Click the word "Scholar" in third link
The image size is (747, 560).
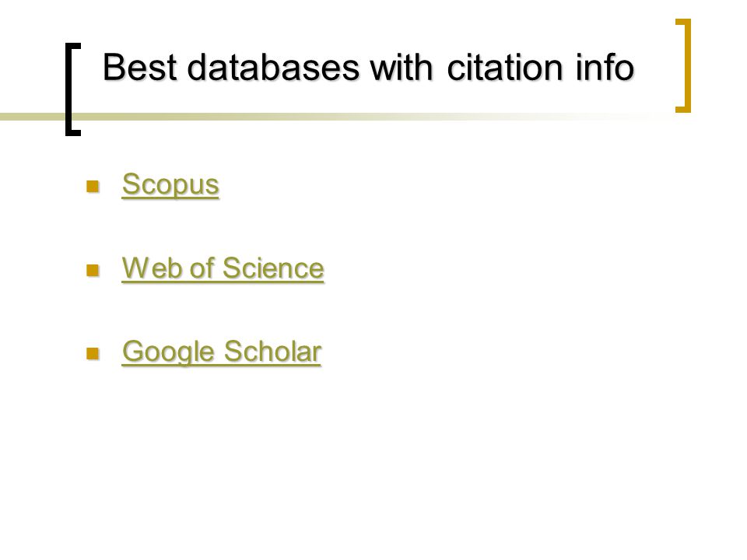point(273,352)
